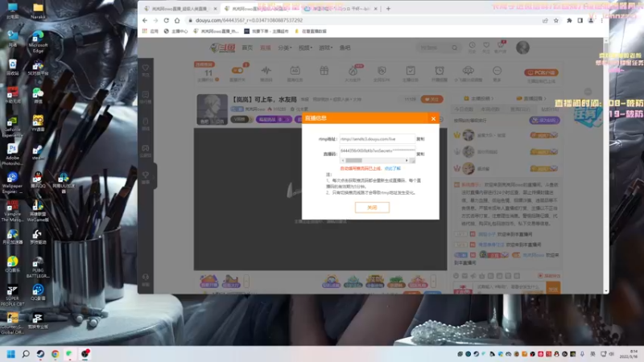Copy the rtmp address via its copy link
Viewport: 644px width, 362px height.
pos(420,139)
